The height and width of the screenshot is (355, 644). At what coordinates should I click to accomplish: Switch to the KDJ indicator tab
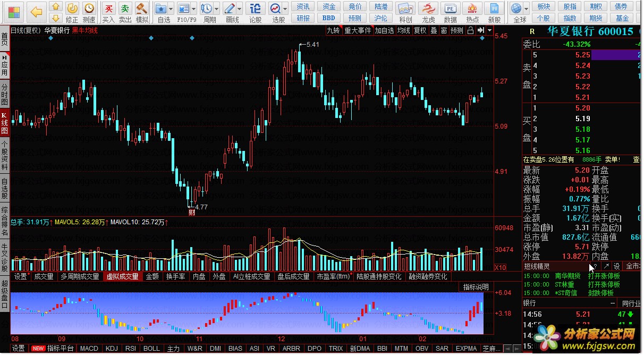(x=112, y=348)
